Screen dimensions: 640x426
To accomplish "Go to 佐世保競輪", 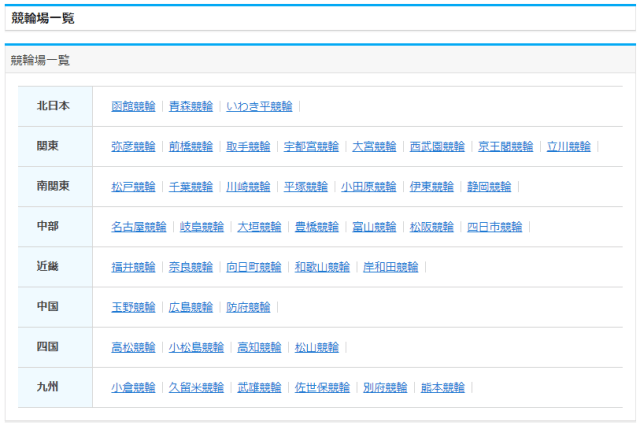I will [x=322, y=387].
